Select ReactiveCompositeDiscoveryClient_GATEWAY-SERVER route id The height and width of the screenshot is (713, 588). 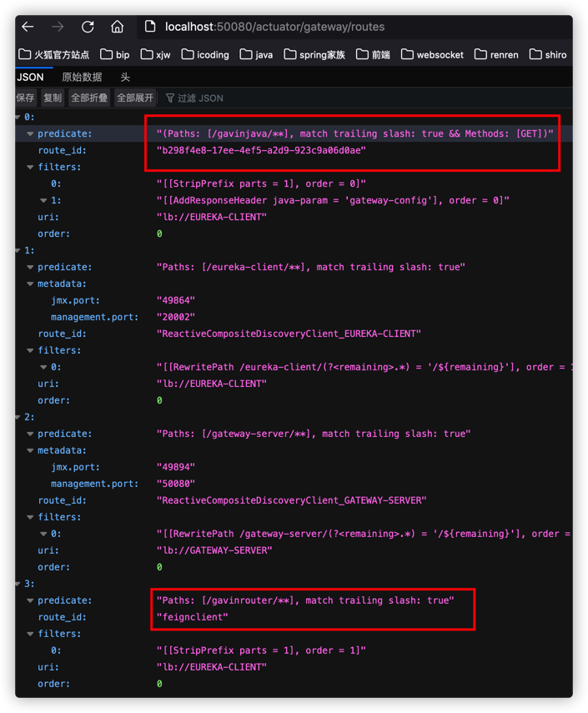pyautogui.click(x=292, y=500)
